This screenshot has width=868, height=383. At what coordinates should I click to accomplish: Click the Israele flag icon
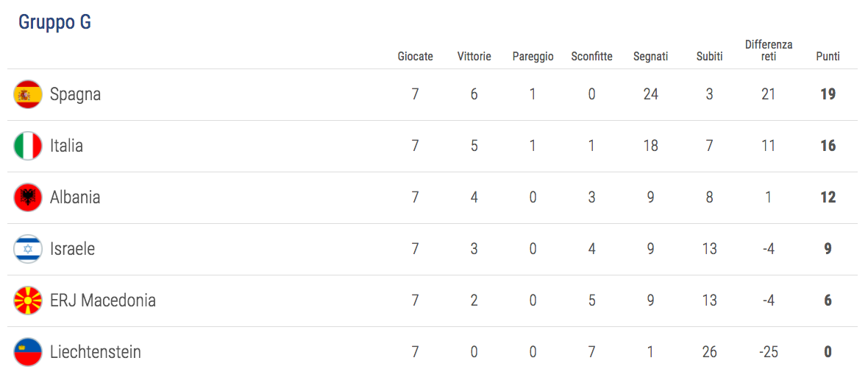coord(28,249)
